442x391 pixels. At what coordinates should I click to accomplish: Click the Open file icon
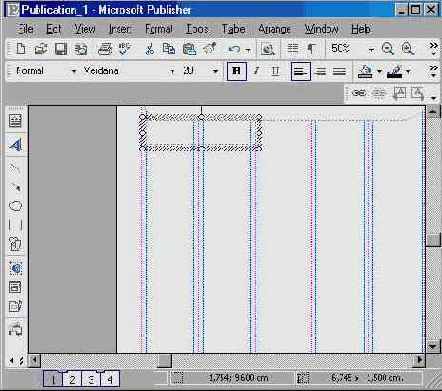tap(41, 49)
